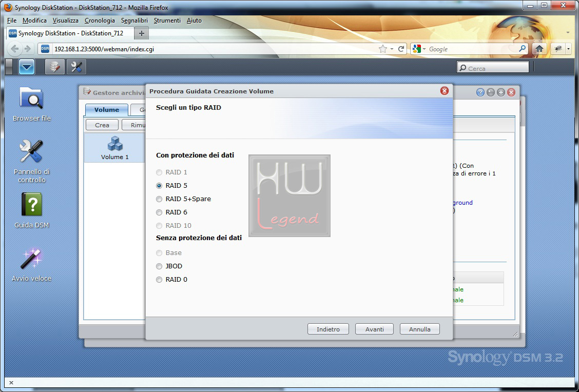The image size is (579, 392).
Task: Select the RAID 10 radio button
Action: coord(159,226)
